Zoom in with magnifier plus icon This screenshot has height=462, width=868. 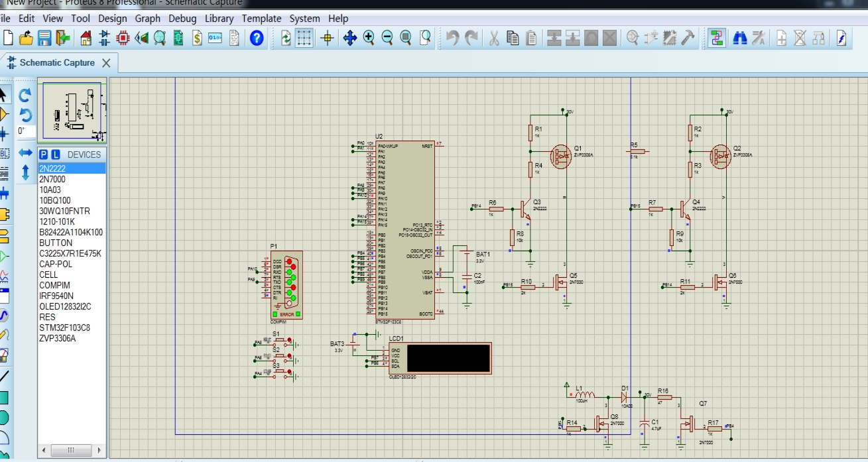pyautogui.click(x=369, y=38)
